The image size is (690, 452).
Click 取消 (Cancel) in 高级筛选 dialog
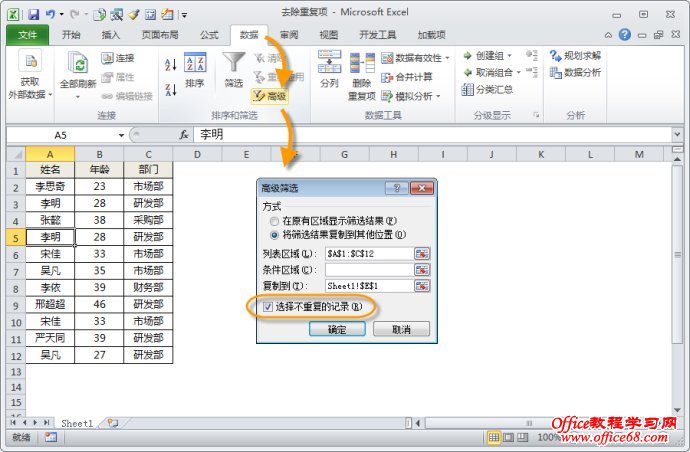point(401,329)
